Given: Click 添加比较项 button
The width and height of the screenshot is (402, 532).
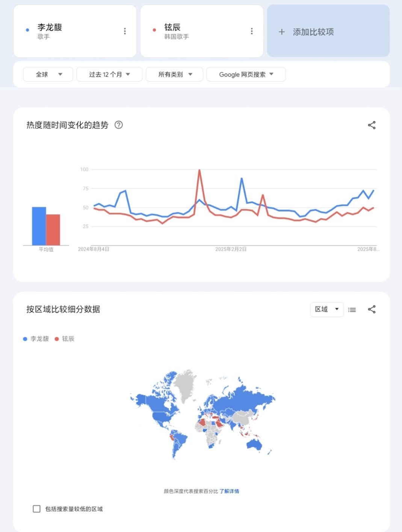Looking at the screenshot, I should [328, 31].
